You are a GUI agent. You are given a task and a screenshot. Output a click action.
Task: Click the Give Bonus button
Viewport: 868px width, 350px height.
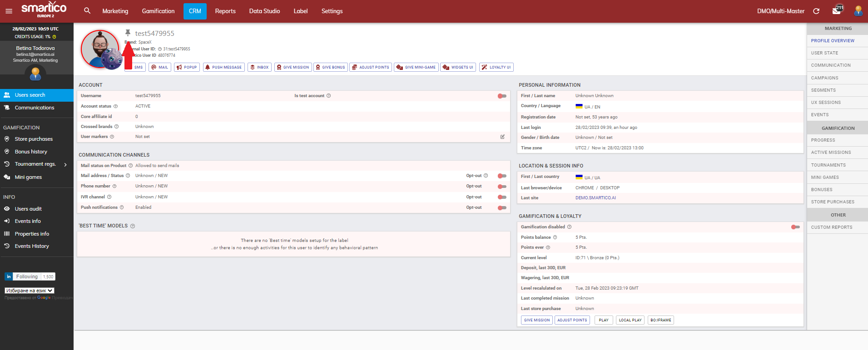(x=330, y=67)
